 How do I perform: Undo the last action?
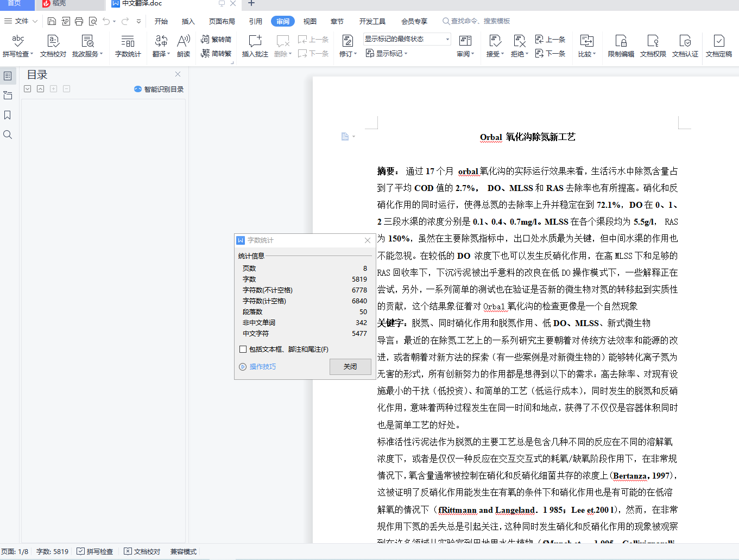pyautogui.click(x=106, y=21)
